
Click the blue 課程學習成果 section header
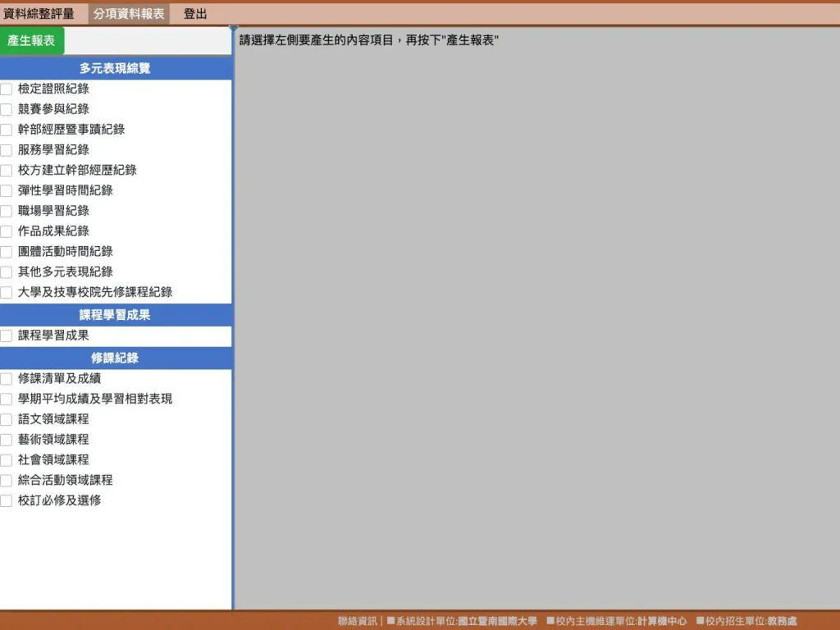coord(116,315)
